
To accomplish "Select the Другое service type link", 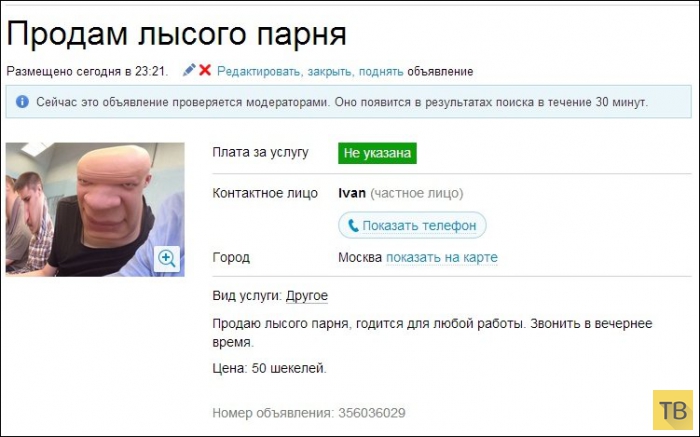I will pos(307,295).
